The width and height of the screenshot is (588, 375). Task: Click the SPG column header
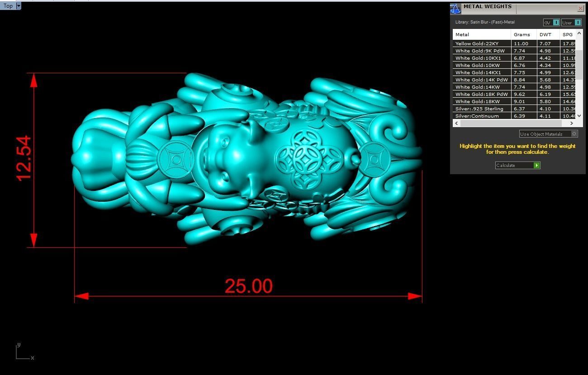pos(568,34)
